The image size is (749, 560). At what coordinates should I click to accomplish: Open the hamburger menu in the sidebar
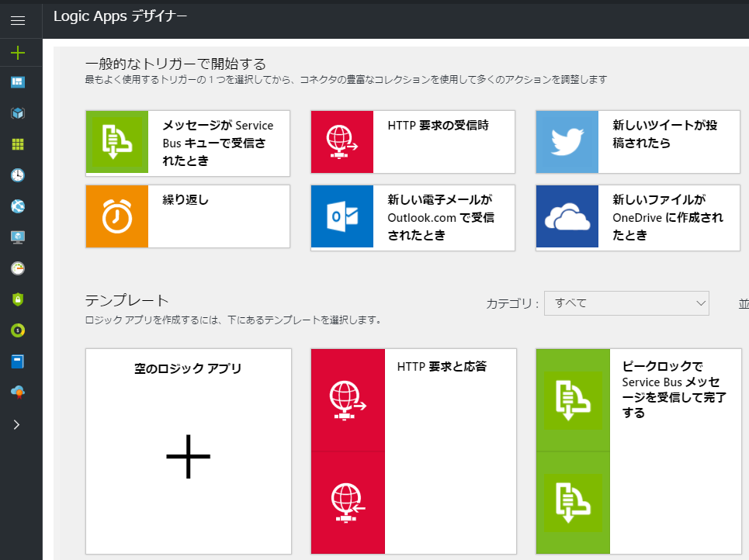pos(18,20)
